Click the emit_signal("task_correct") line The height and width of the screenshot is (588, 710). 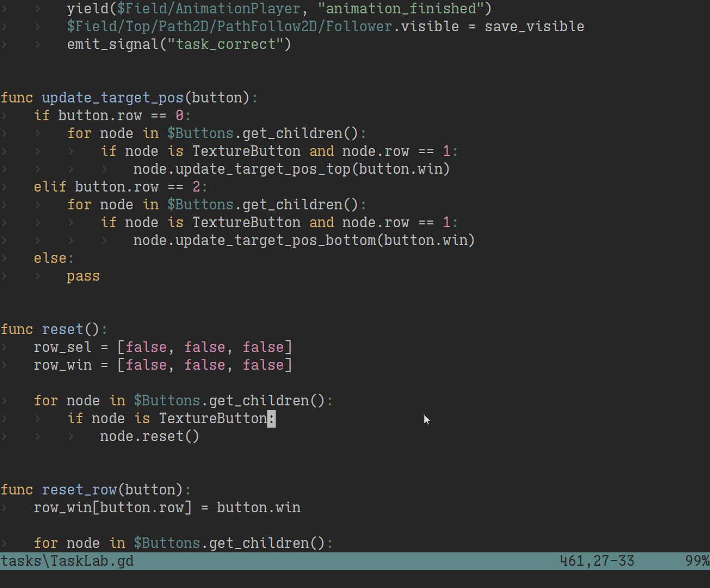(179, 45)
